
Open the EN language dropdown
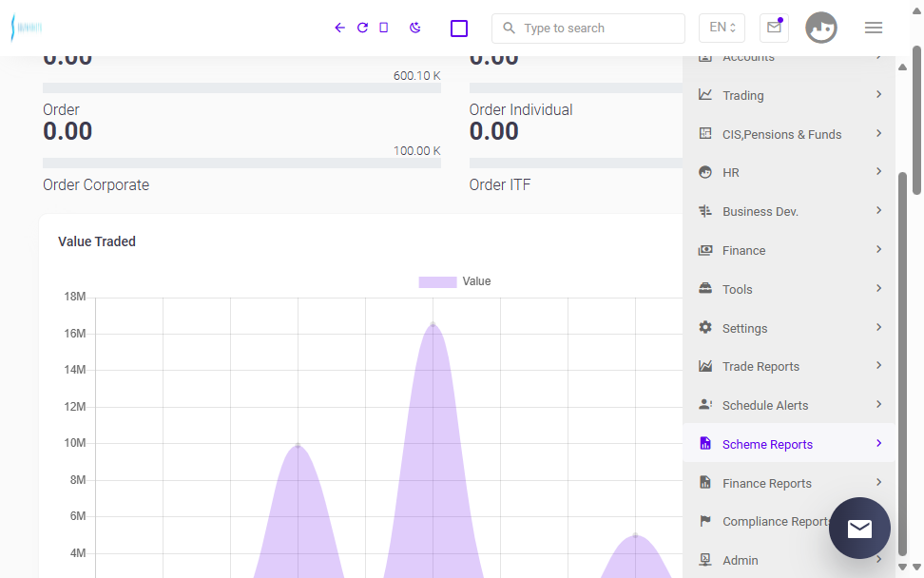pos(722,28)
